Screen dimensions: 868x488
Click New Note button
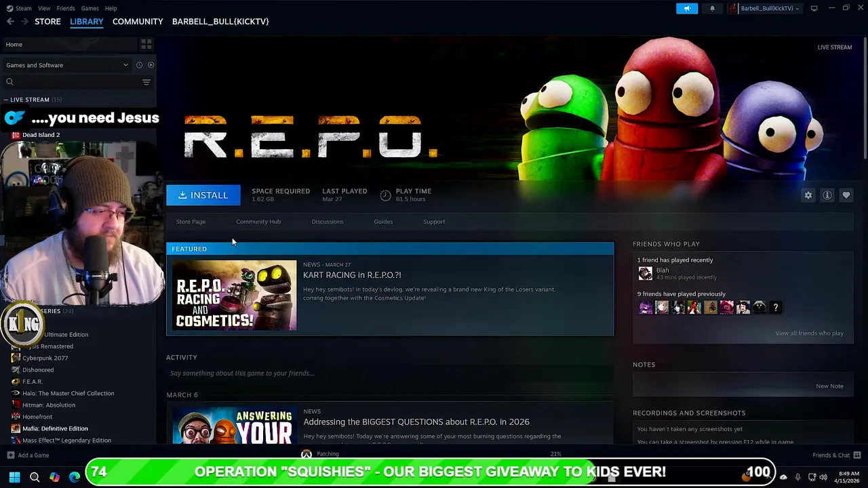tap(829, 386)
